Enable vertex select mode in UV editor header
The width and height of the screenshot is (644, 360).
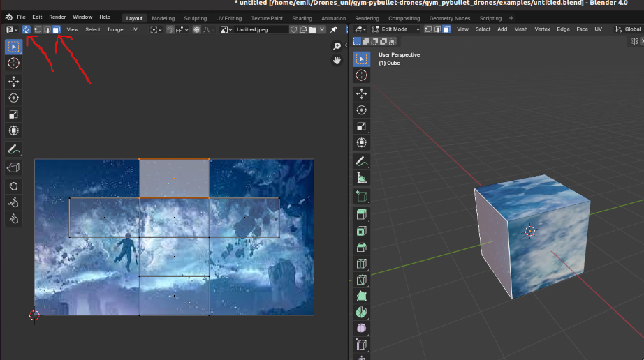38,29
